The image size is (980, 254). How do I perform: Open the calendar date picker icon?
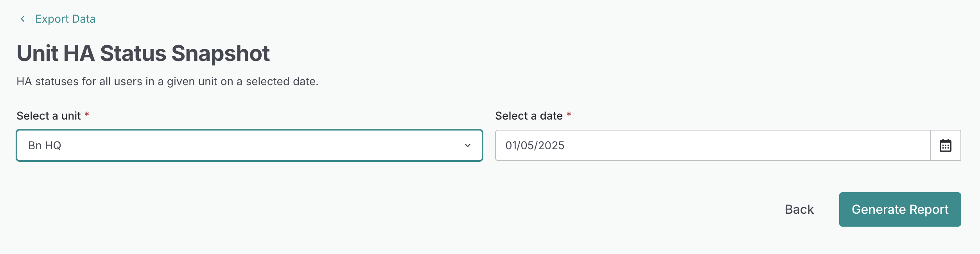click(945, 145)
